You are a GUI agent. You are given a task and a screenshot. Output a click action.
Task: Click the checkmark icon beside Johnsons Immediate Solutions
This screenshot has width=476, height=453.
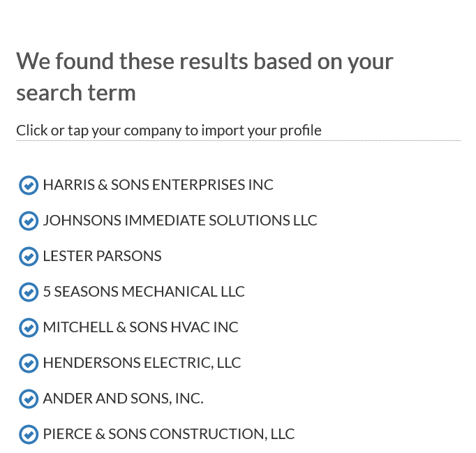coord(28,221)
